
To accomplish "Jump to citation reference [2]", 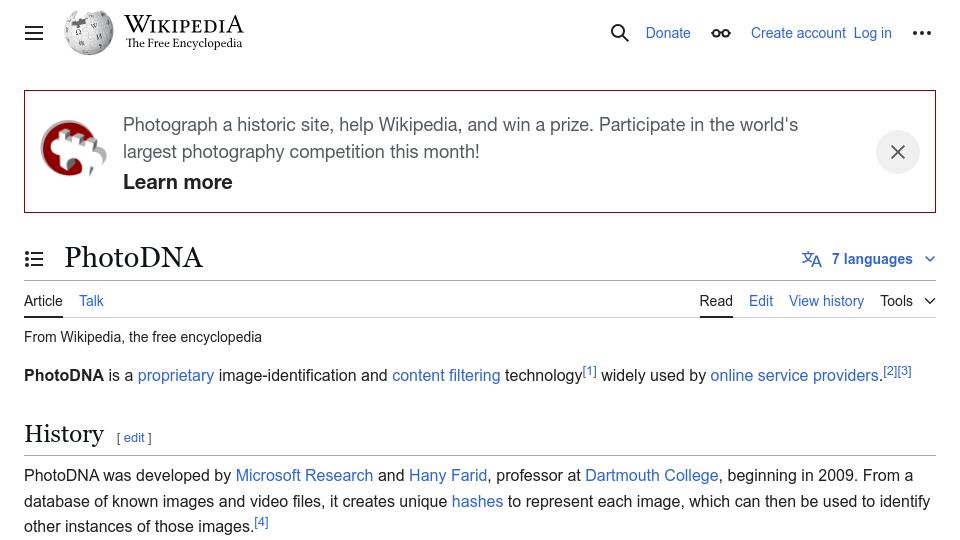I will [890, 371].
